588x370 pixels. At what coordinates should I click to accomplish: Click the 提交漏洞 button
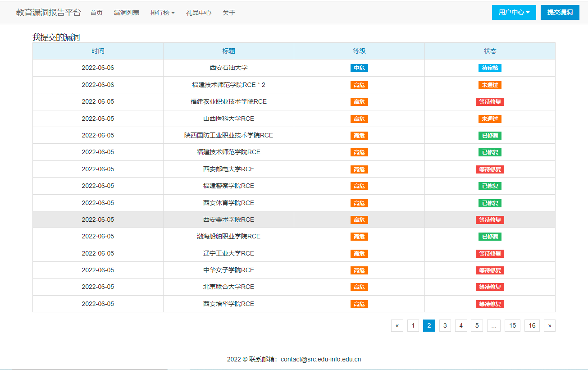[560, 13]
